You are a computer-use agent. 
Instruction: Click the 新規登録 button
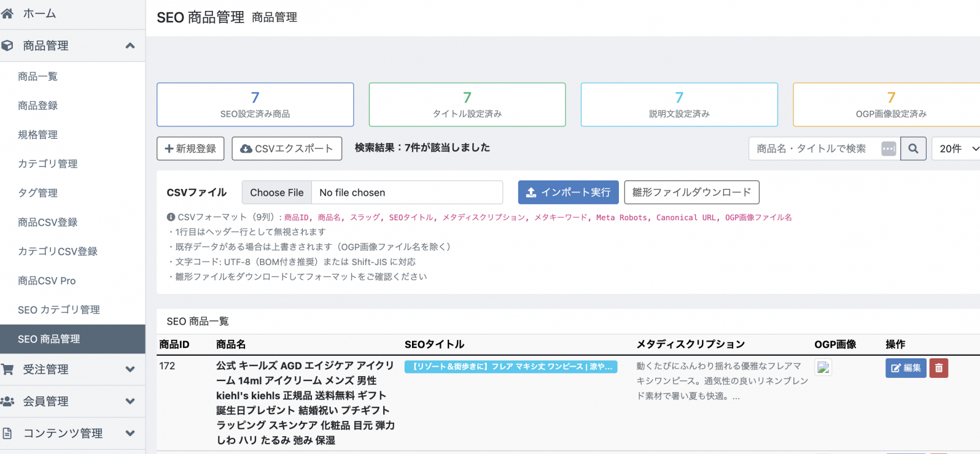[190, 148]
